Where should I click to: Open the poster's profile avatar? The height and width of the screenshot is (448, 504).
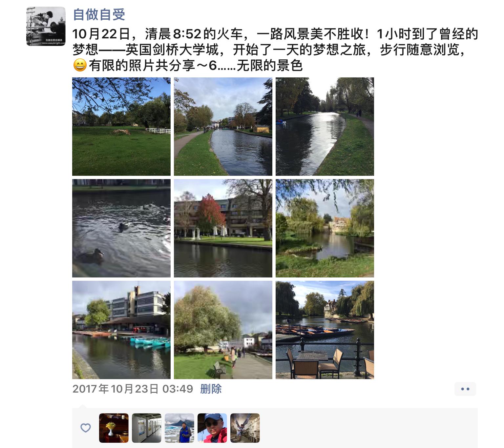coord(46,26)
